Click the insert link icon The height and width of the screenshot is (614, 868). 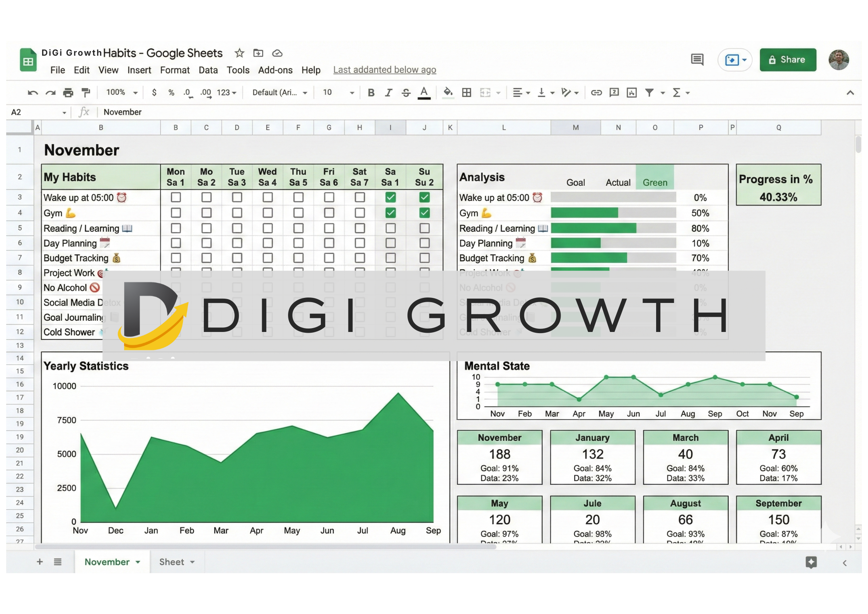[x=596, y=92]
